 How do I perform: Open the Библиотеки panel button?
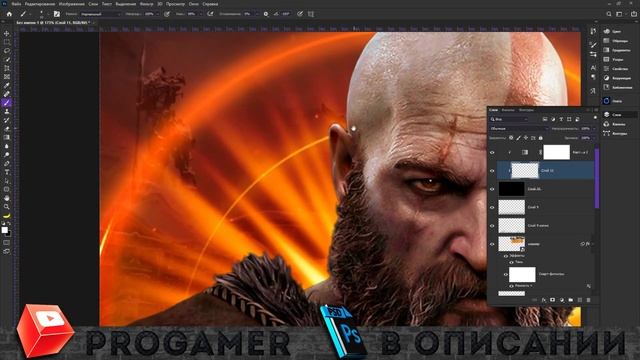[617, 87]
